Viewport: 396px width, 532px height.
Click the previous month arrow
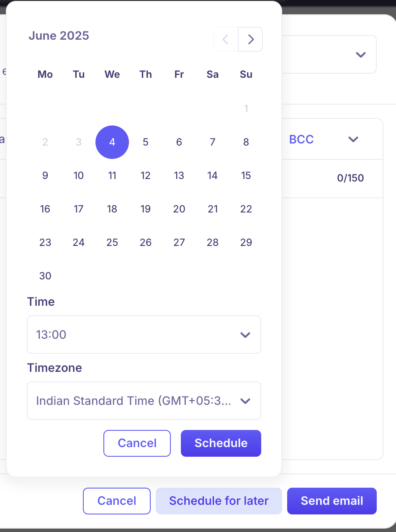226,39
